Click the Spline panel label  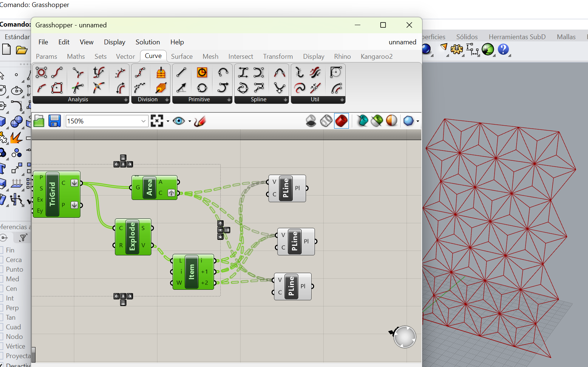[x=258, y=99]
